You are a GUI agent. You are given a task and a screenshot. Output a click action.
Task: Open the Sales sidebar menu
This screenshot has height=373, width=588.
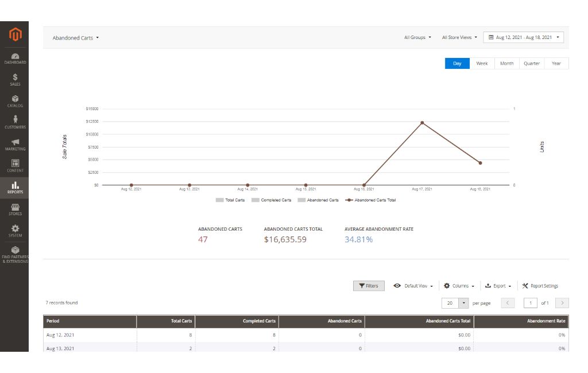click(x=15, y=80)
